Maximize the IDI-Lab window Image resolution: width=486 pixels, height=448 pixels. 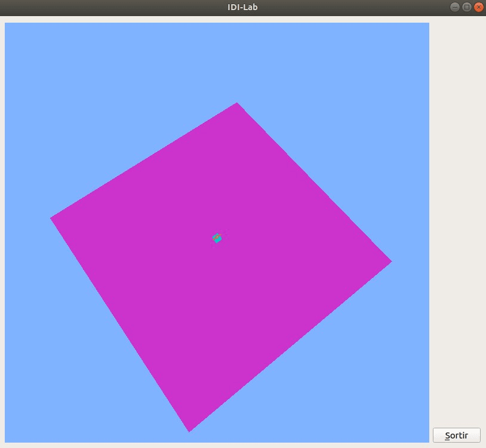[467, 7]
